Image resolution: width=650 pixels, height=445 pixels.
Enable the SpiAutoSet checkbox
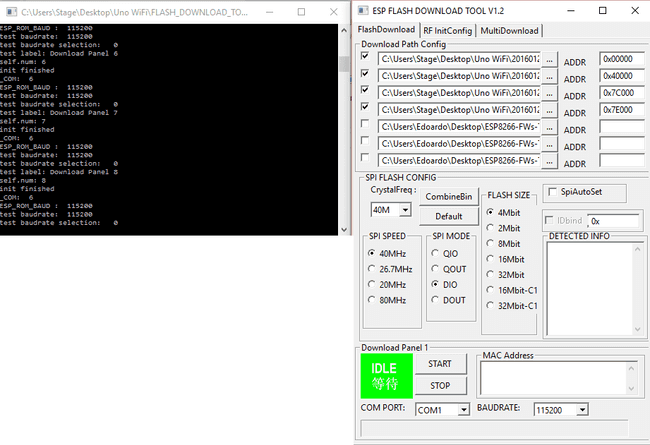click(553, 192)
